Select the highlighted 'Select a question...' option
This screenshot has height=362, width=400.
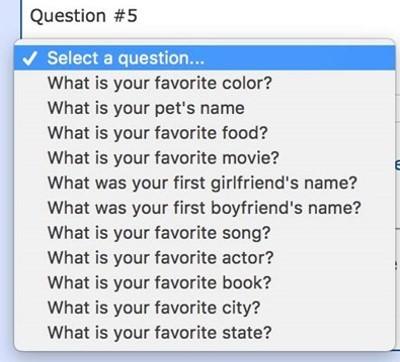point(204,58)
